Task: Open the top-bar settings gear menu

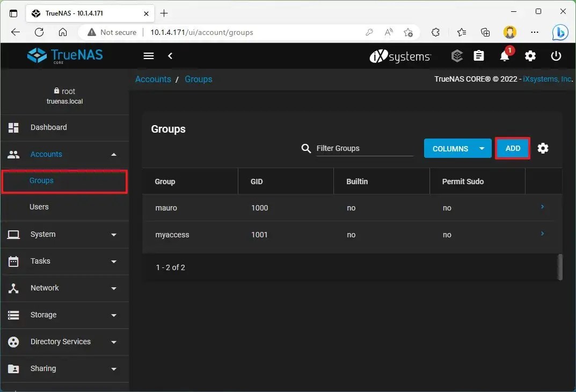Action: point(530,56)
